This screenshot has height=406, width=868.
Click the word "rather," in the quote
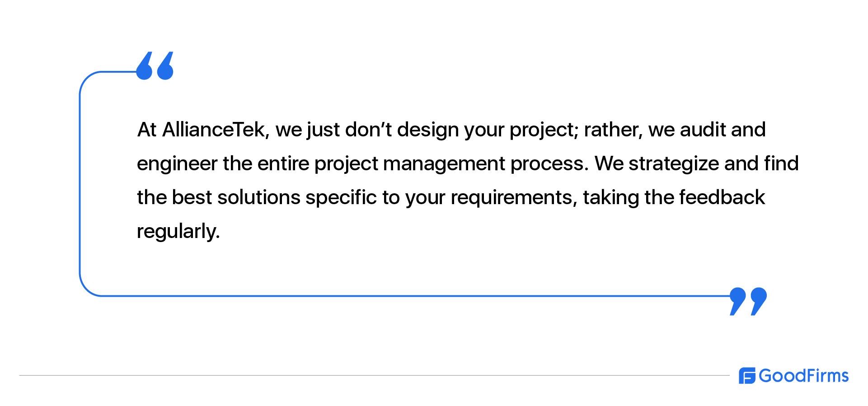[613, 130]
